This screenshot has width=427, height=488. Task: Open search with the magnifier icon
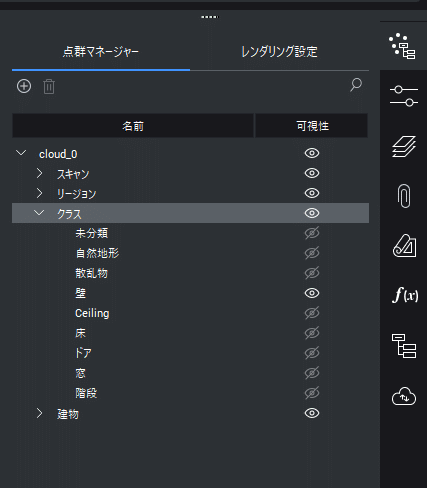point(356,85)
